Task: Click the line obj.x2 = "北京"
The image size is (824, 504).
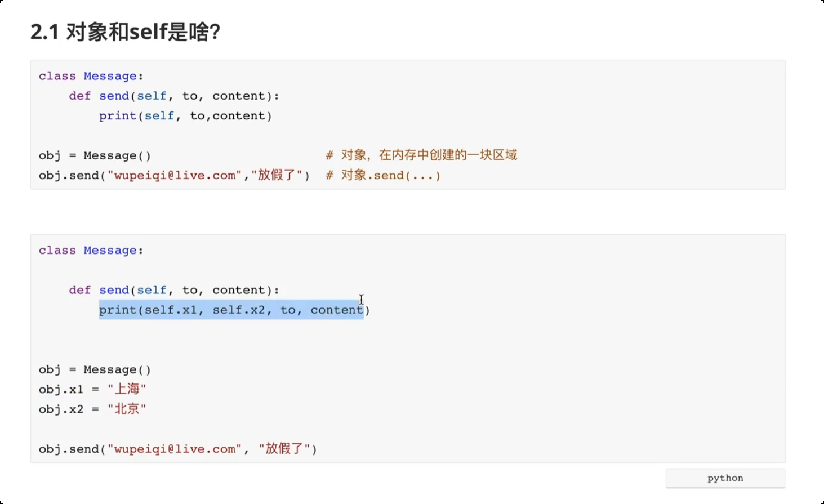Action: pyautogui.click(x=92, y=409)
